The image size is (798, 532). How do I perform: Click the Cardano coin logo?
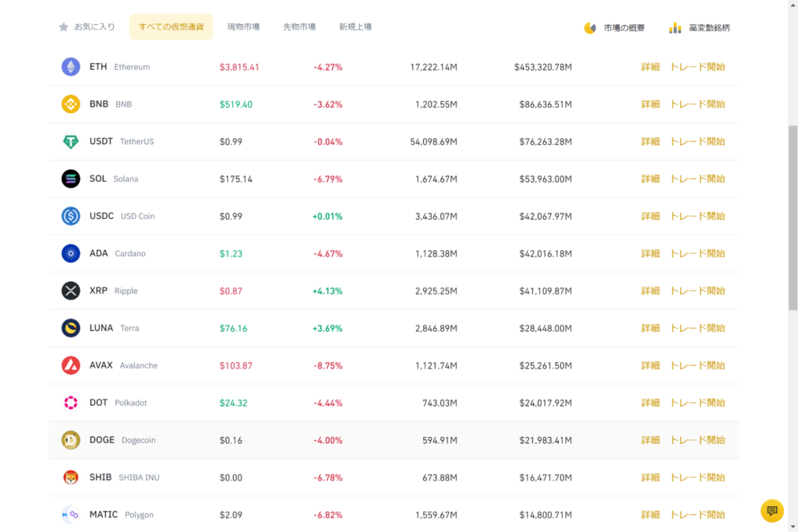tap(71, 254)
